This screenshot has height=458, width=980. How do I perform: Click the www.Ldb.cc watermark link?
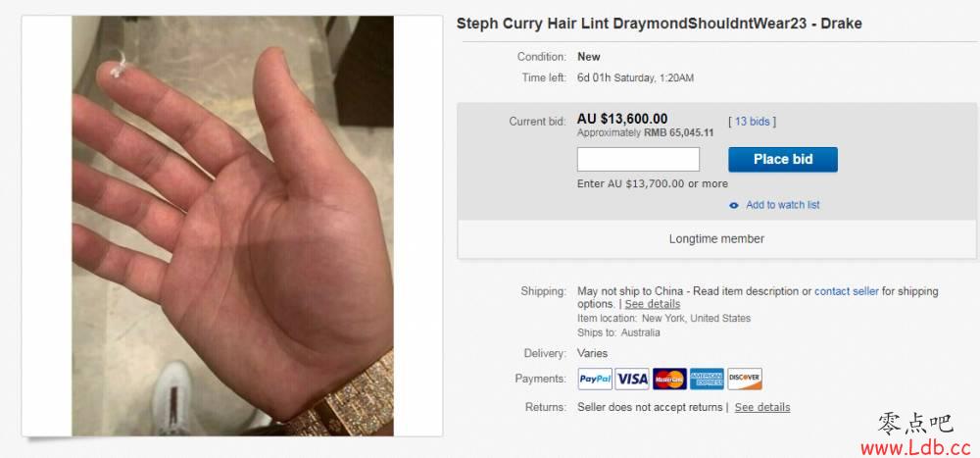click(915, 448)
